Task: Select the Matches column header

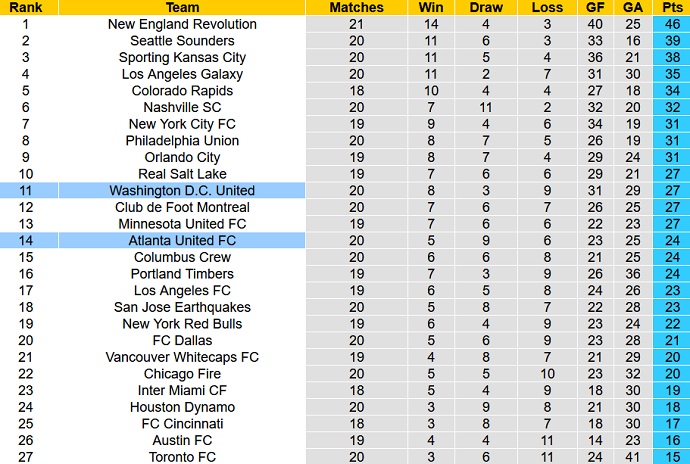Action: (x=356, y=7)
